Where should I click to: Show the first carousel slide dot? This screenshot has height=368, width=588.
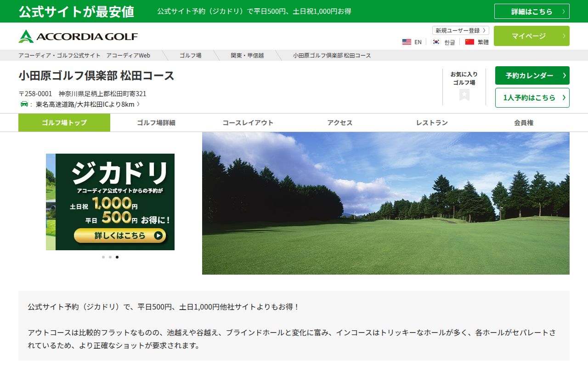pyautogui.click(x=103, y=257)
